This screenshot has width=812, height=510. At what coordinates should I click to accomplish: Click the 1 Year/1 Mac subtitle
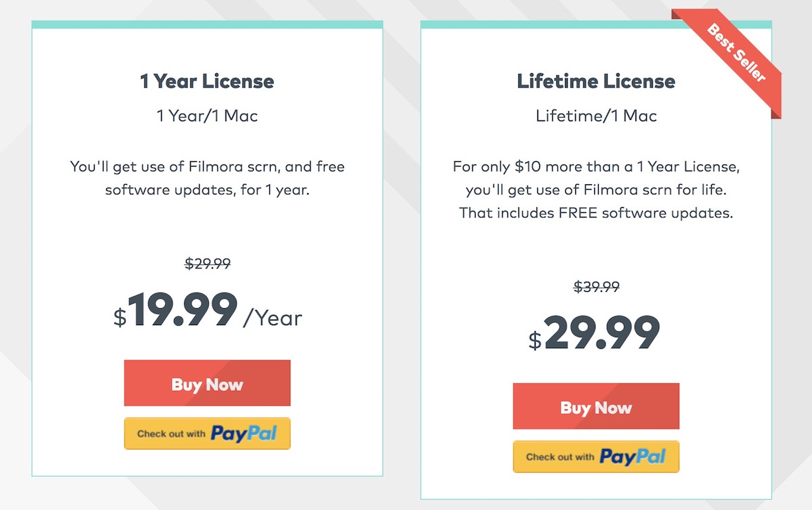tap(207, 116)
